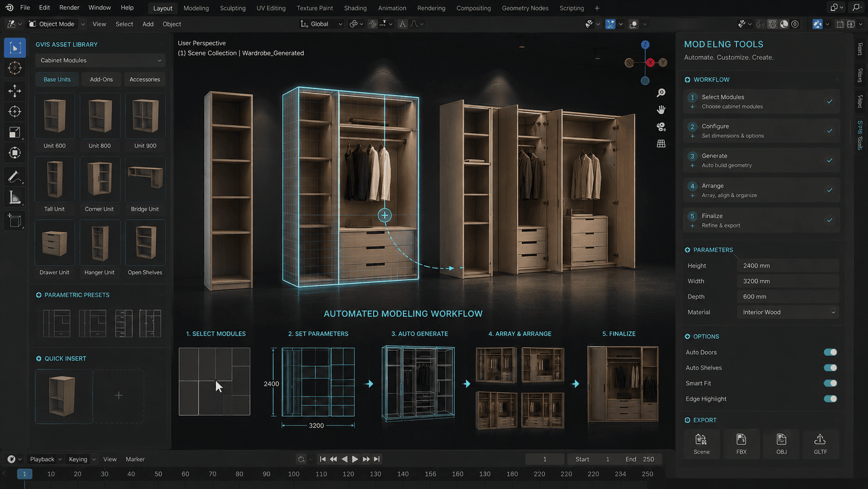Open the Object Mode dropdown
Screen dimensions: 868x489
coord(57,24)
